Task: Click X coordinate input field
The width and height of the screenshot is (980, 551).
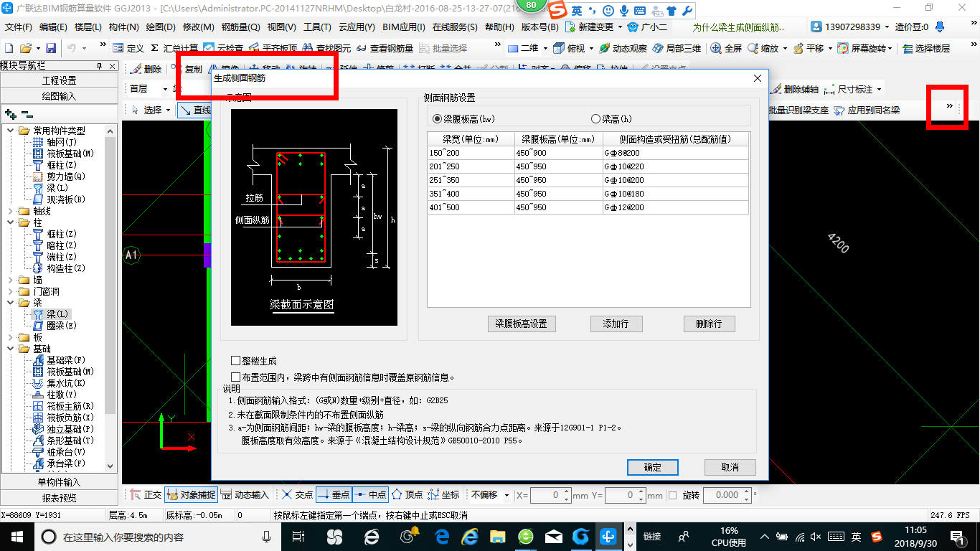Action: pos(550,495)
